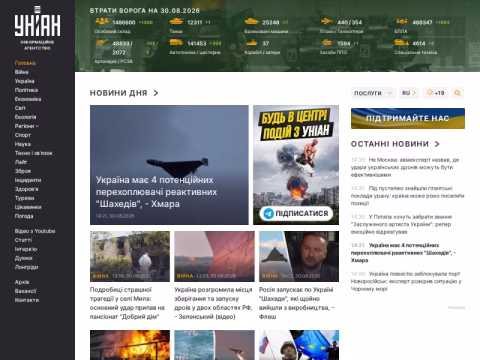
Task: Click the search magnifier icon
Action: tap(457, 93)
